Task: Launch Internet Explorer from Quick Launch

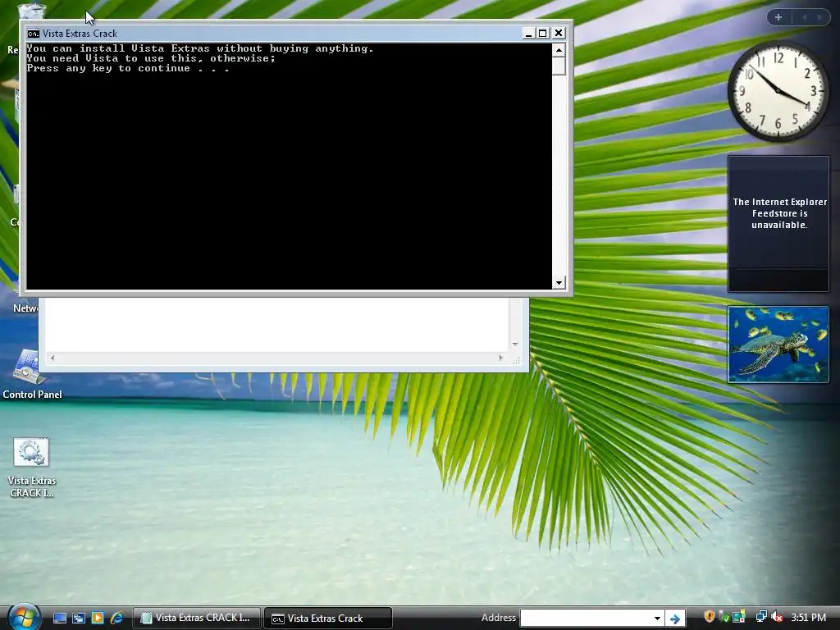Action: tap(116, 618)
